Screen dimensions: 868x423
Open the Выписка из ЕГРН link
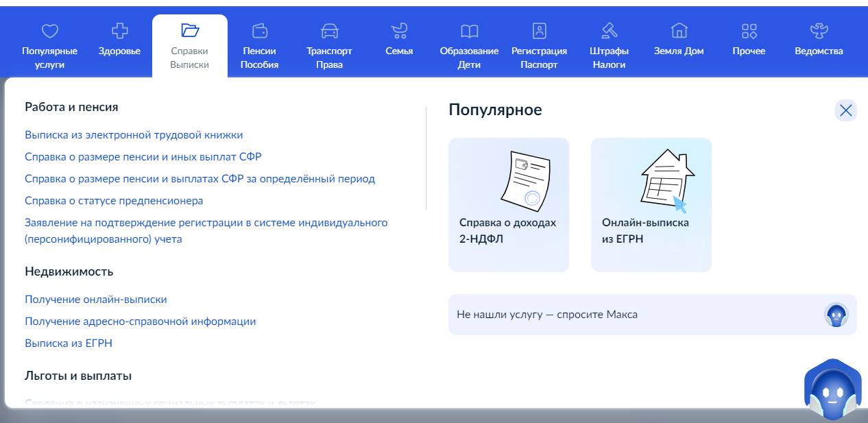(69, 343)
